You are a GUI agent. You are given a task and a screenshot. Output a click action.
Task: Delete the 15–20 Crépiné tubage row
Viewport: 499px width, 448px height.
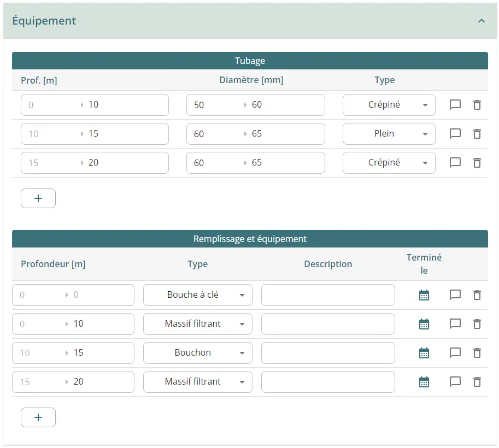(477, 163)
